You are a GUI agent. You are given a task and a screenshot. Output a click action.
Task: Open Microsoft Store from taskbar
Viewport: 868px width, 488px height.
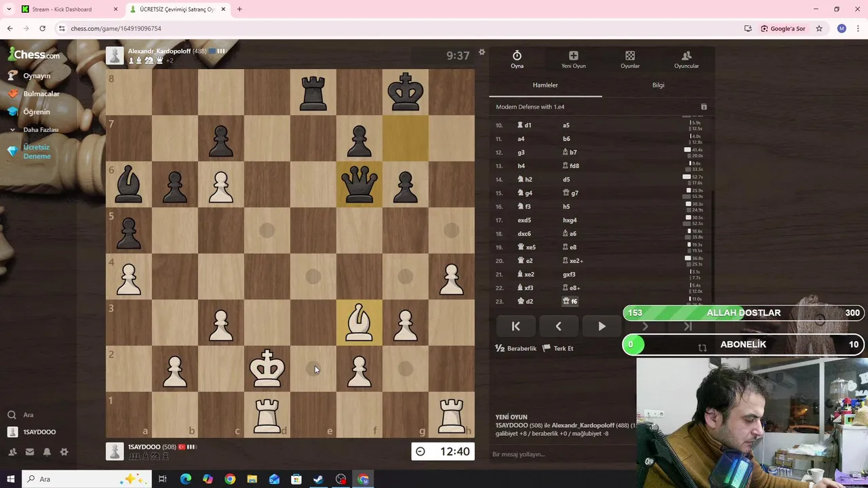coord(296,479)
